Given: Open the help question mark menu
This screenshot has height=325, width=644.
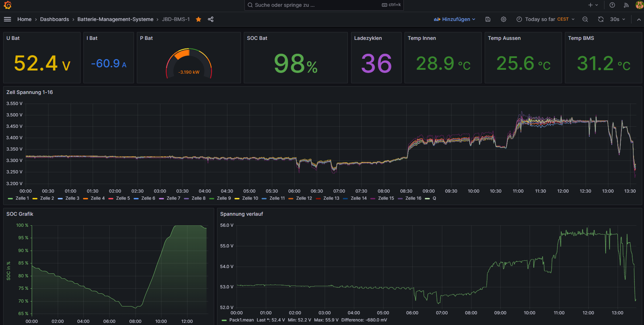Looking at the screenshot, I should coord(612,5).
